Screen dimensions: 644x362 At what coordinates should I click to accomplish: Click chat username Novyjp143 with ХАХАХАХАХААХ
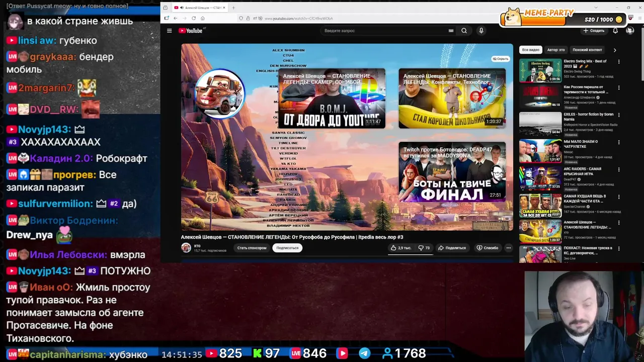45,129
